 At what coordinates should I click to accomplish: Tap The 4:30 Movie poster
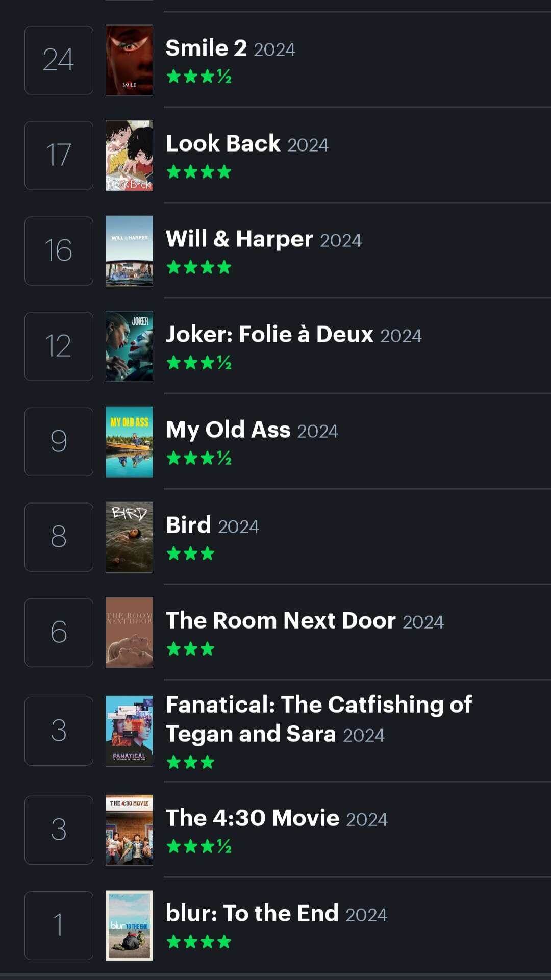click(x=129, y=830)
